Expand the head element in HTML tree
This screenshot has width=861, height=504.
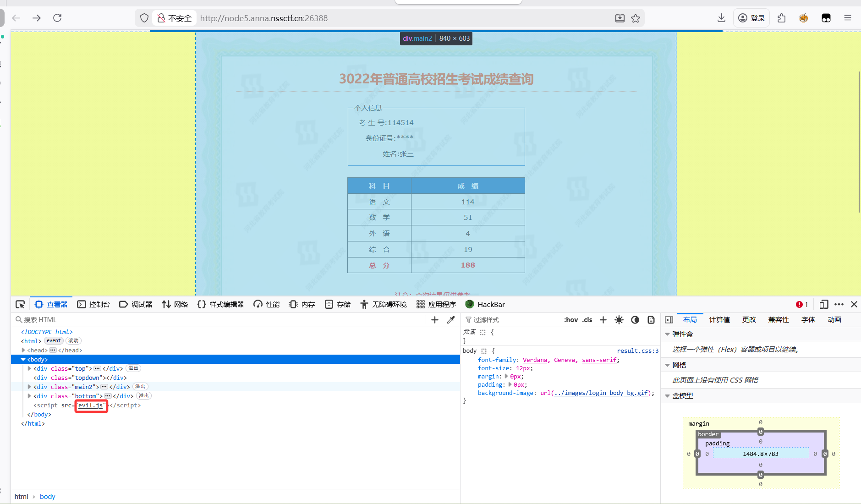23,350
